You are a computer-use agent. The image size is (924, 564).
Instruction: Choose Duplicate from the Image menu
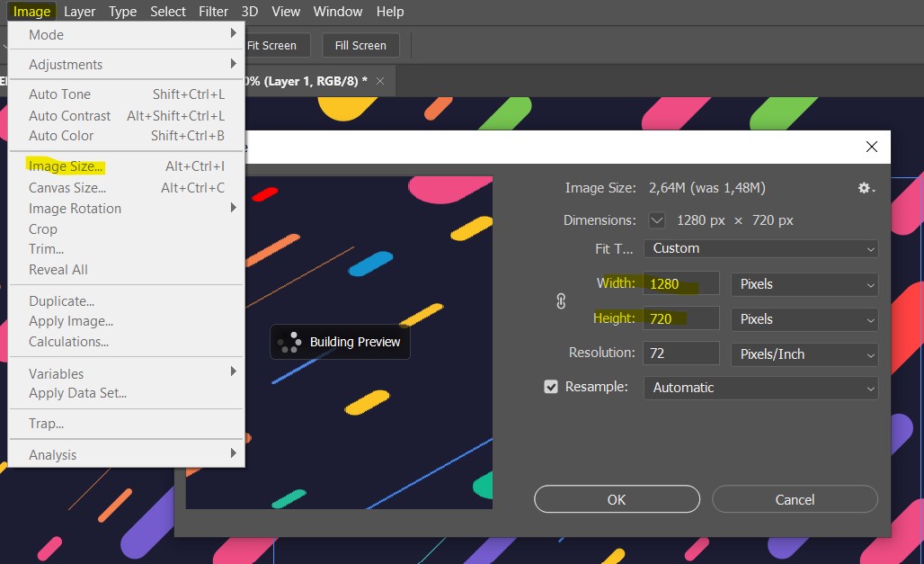click(x=126, y=300)
